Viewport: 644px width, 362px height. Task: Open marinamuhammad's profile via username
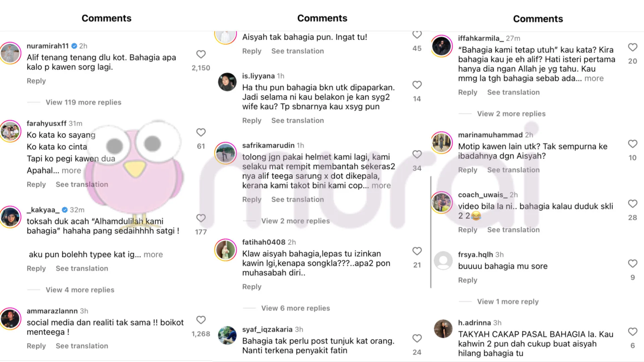[x=490, y=135]
